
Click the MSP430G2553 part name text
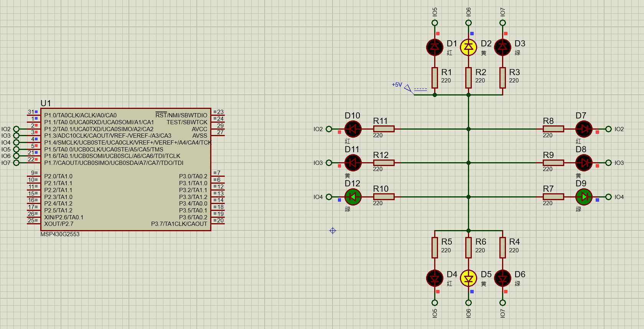pos(60,234)
